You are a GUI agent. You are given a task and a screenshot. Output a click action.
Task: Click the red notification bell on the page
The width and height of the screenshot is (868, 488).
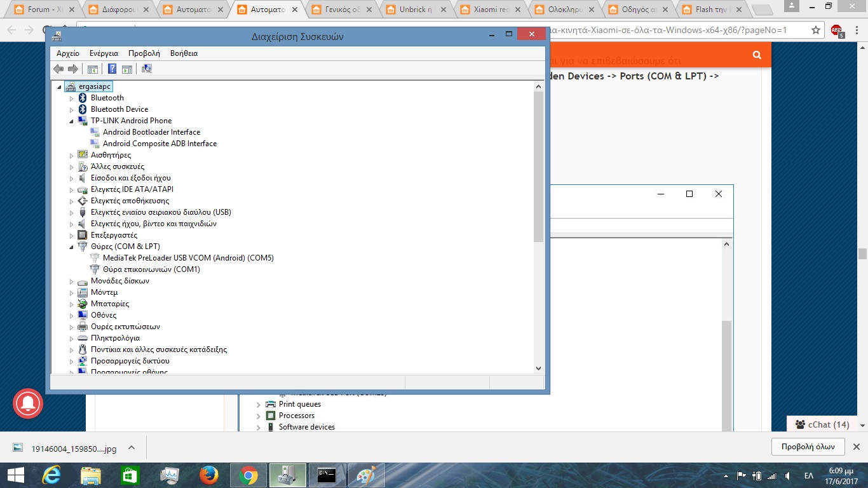pyautogui.click(x=28, y=403)
